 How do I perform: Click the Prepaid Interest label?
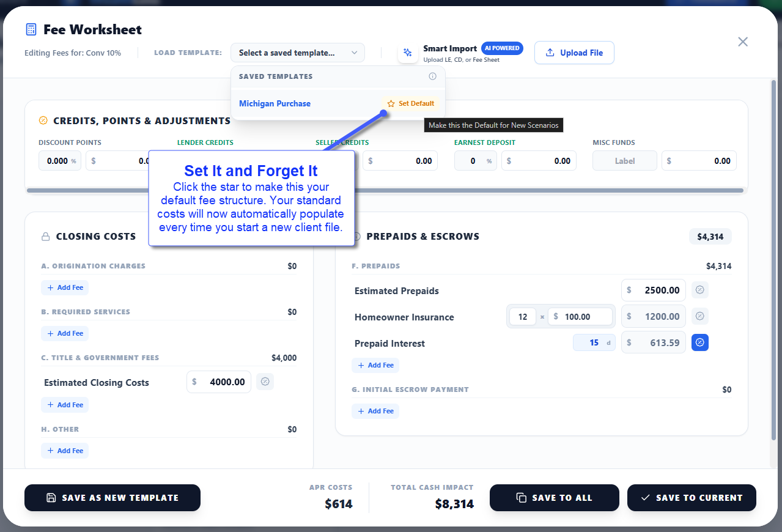(x=389, y=343)
